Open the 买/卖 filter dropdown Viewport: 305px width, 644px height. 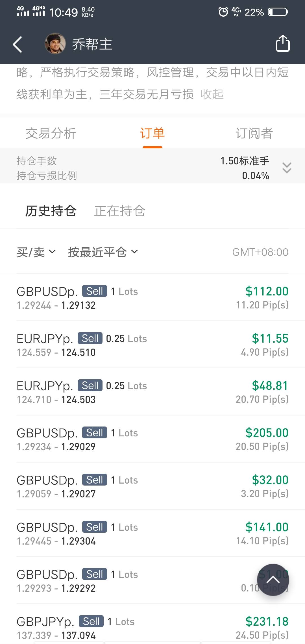click(36, 252)
